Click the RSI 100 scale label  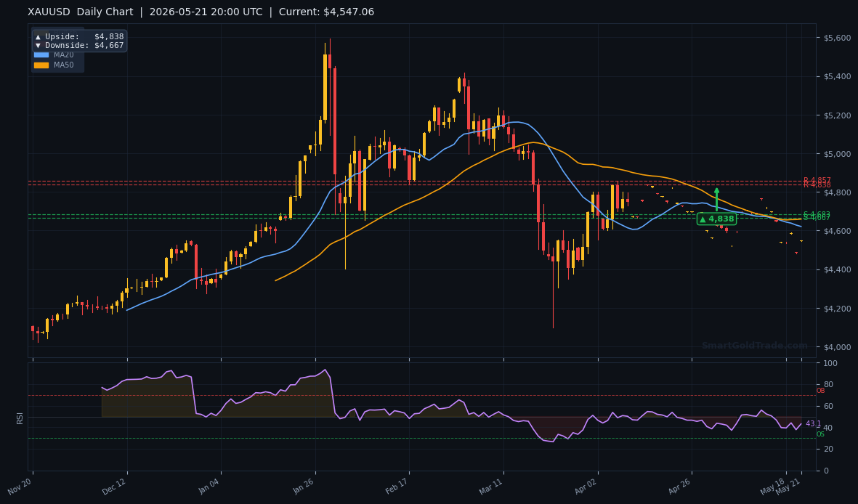click(830, 363)
